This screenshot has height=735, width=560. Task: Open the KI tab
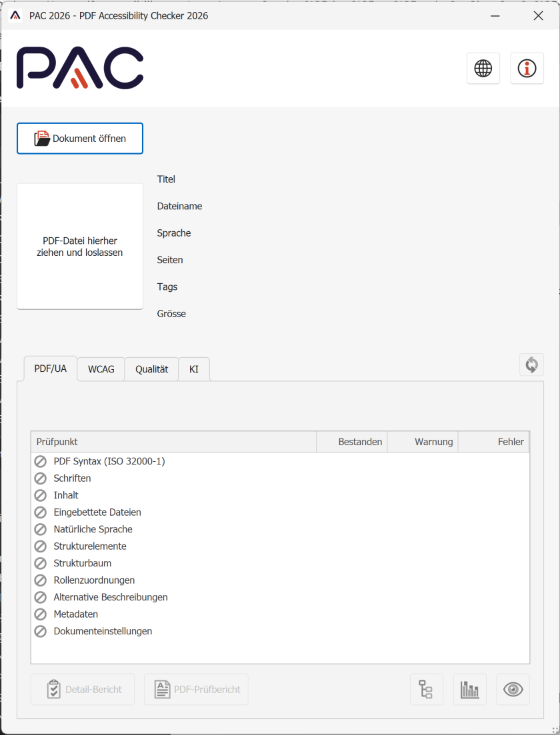193,368
